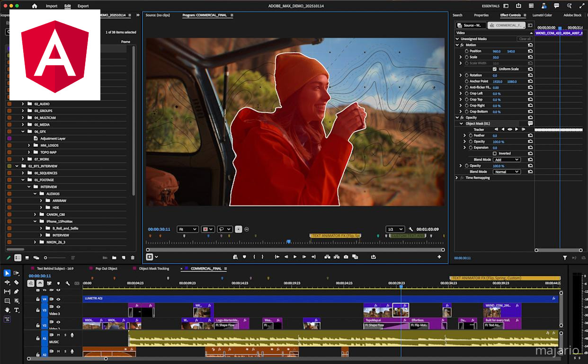
Task: Click the Home icon in top bar
Action: click(x=34, y=6)
